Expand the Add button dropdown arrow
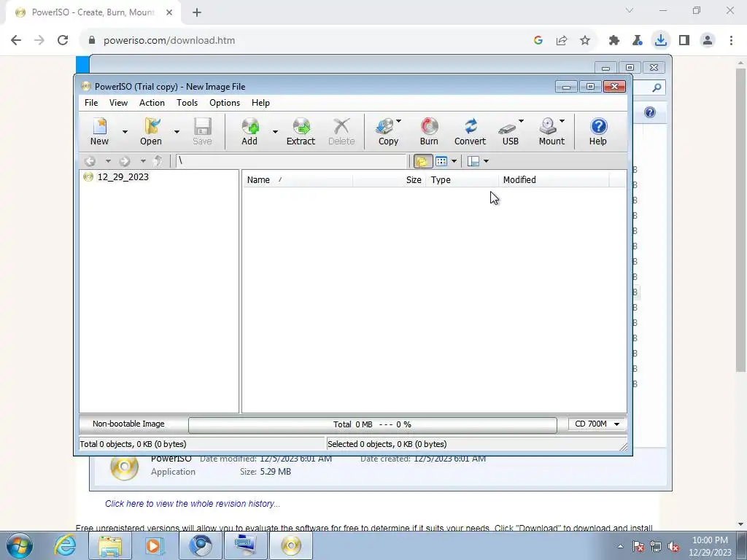747x560 pixels. point(275,132)
